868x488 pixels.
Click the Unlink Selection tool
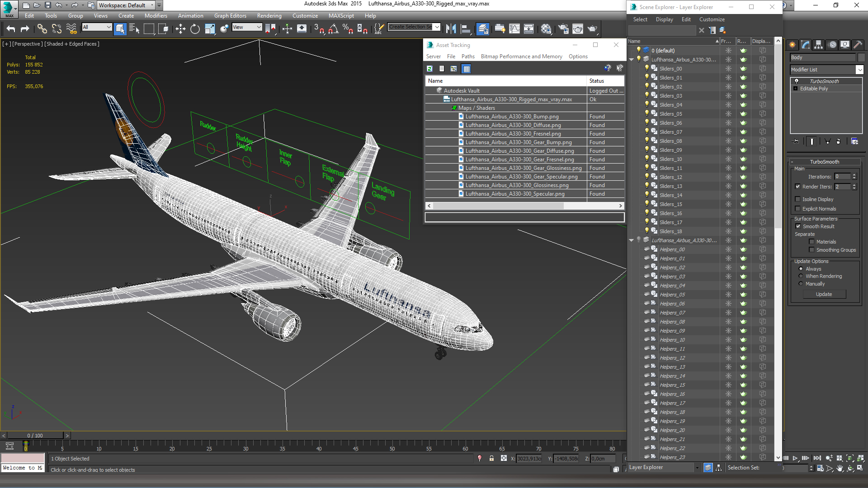(57, 29)
